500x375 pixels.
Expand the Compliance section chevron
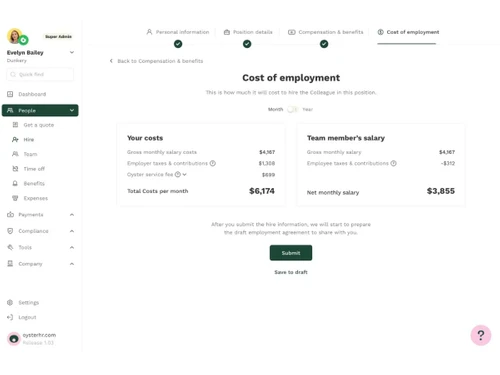[72, 231]
